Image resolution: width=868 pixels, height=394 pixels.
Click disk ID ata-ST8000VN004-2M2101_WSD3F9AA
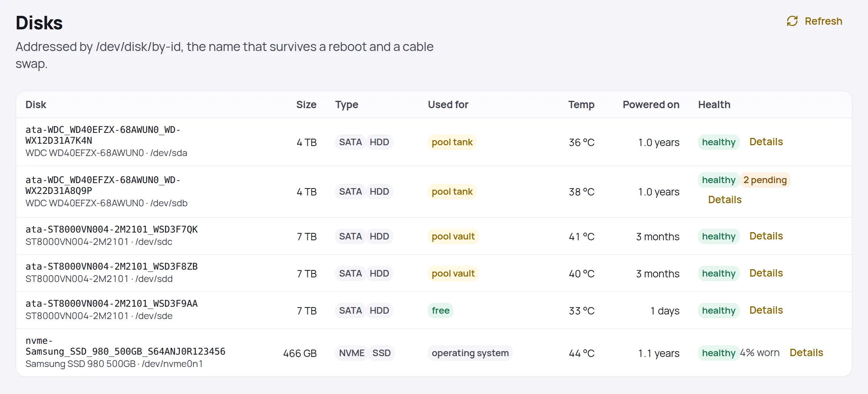112,304
